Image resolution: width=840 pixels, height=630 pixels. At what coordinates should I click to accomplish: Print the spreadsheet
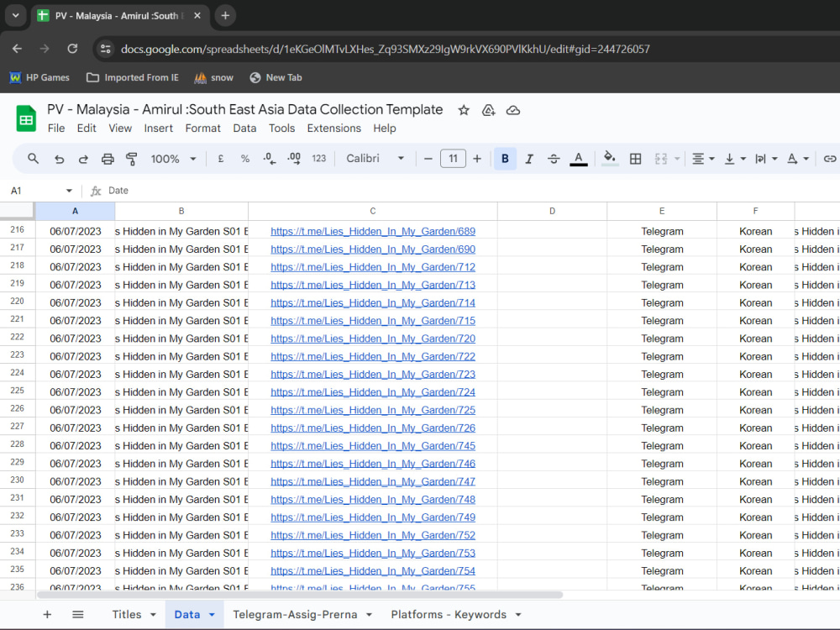click(108, 158)
